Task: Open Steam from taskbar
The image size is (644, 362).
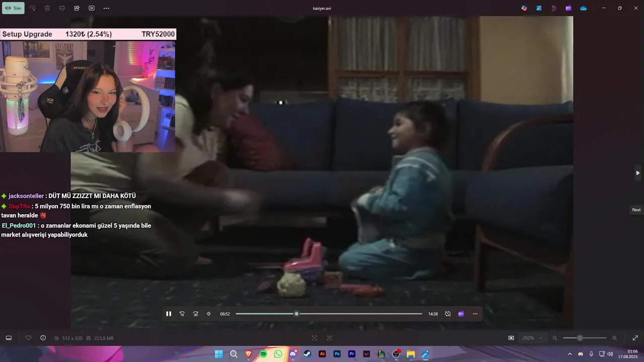Action: click(x=307, y=354)
